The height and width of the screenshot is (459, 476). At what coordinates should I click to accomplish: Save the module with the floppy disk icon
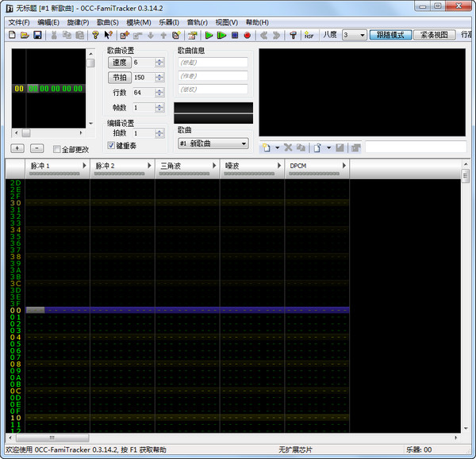[37, 36]
